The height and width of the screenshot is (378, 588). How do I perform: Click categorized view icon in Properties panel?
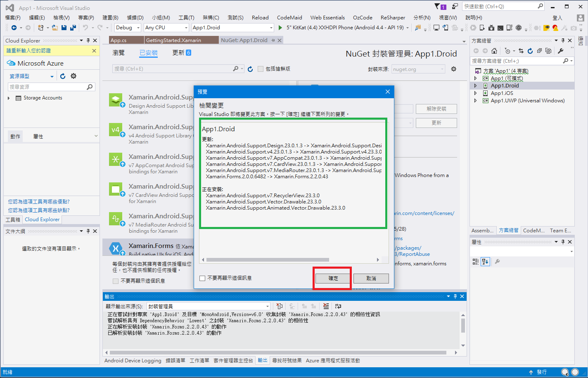(x=476, y=261)
